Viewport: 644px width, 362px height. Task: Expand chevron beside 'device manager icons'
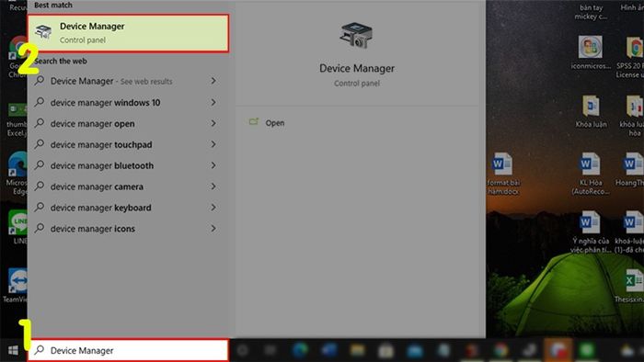(x=213, y=228)
